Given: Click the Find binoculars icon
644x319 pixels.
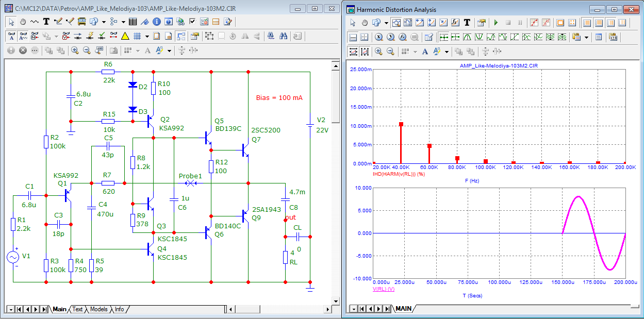Looking at the screenshot, I should point(283,36).
